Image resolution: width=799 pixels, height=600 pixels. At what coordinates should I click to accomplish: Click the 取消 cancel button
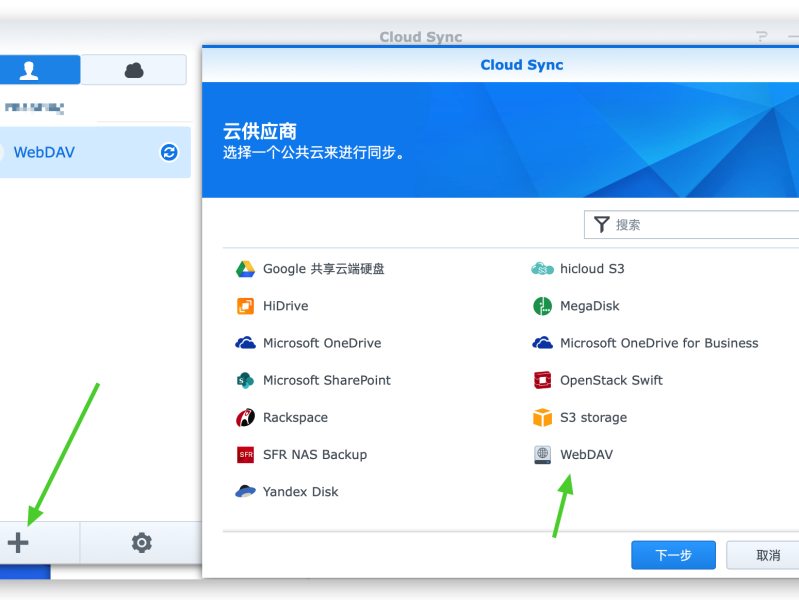click(x=763, y=555)
